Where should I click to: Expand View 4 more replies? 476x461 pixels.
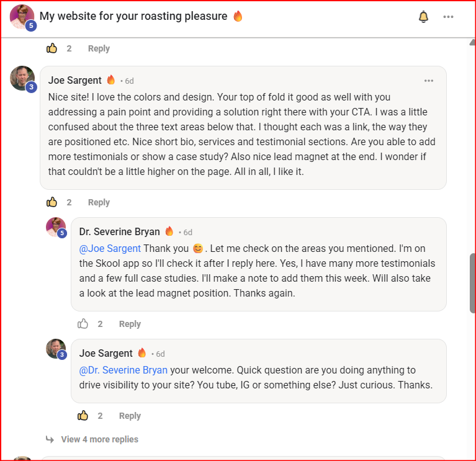[x=99, y=439]
